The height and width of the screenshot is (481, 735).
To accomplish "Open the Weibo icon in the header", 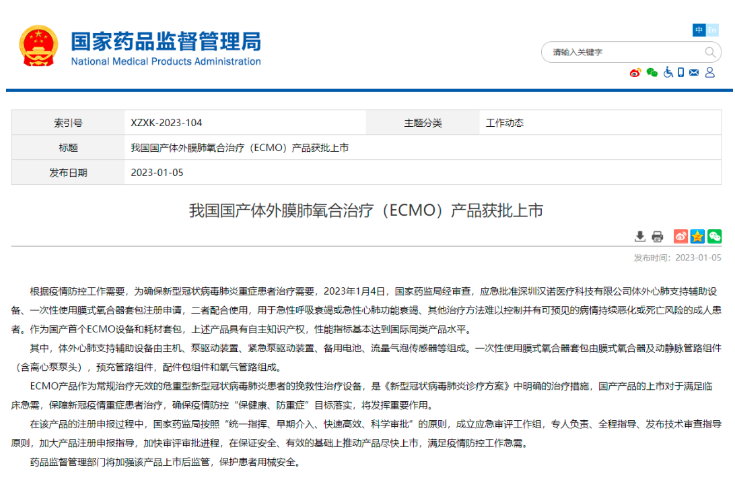I will [635, 73].
